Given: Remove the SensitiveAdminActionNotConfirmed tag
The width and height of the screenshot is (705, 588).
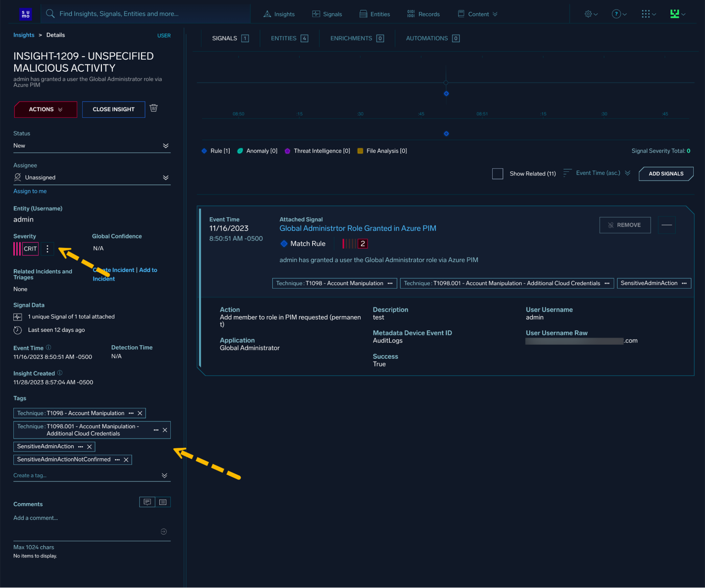Looking at the screenshot, I should tap(126, 460).
